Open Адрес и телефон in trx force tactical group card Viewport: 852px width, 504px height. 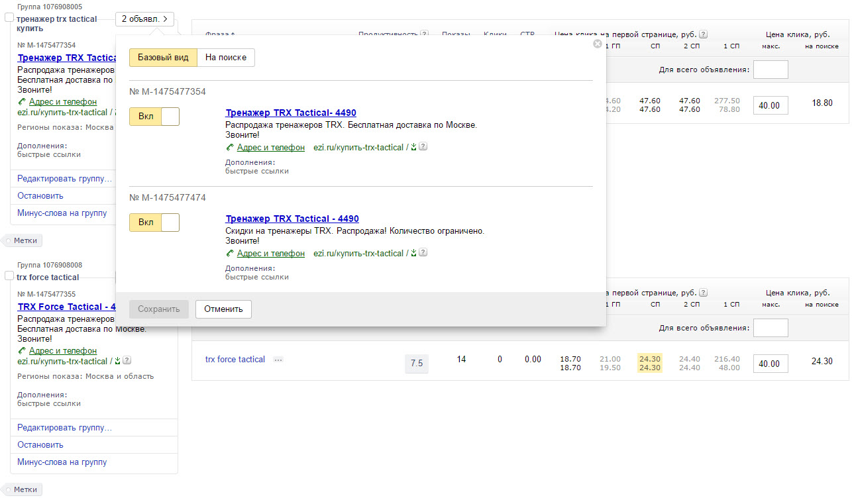63,351
